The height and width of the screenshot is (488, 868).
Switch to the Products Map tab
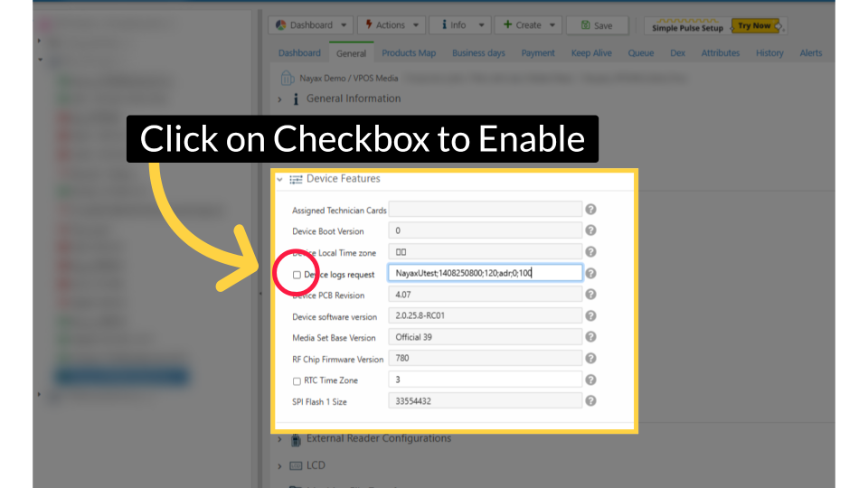(x=409, y=53)
